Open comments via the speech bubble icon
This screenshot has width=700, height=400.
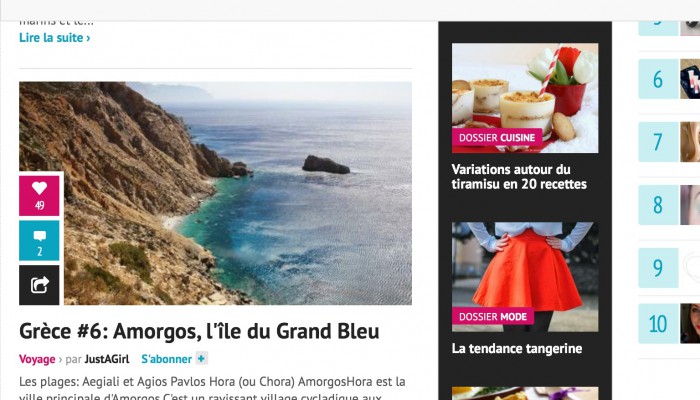click(x=39, y=240)
